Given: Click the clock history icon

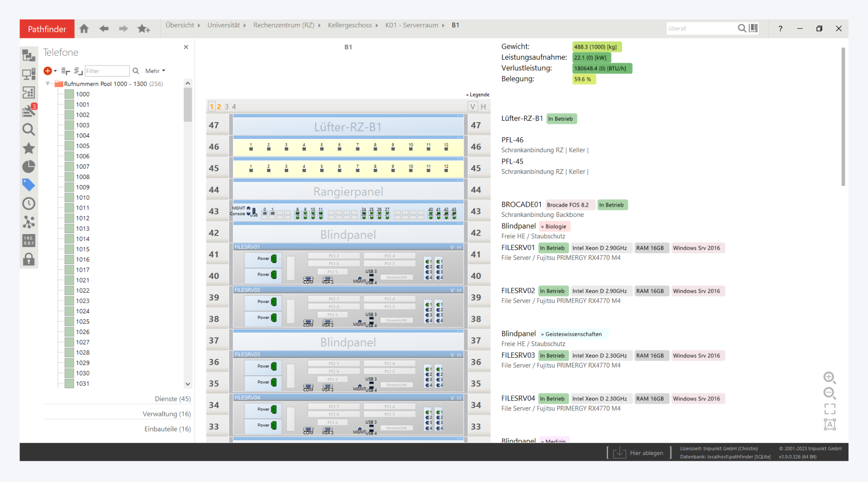Looking at the screenshot, I should (x=29, y=204).
